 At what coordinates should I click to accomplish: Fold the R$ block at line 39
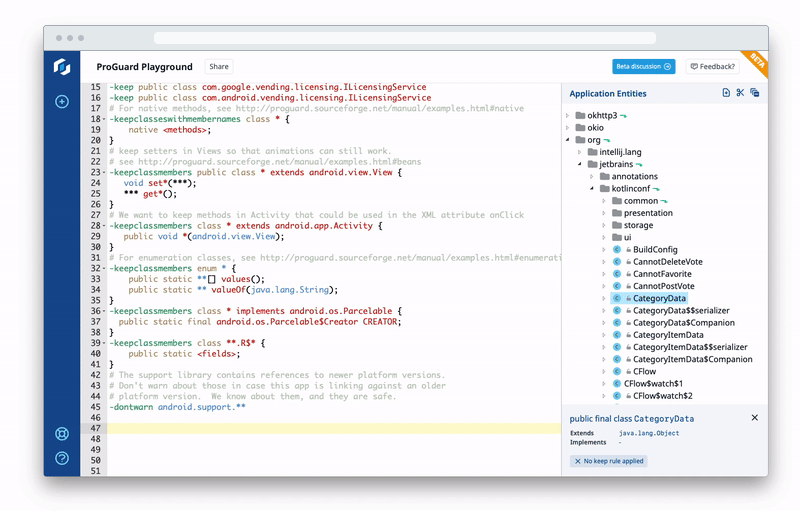click(x=105, y=343)
